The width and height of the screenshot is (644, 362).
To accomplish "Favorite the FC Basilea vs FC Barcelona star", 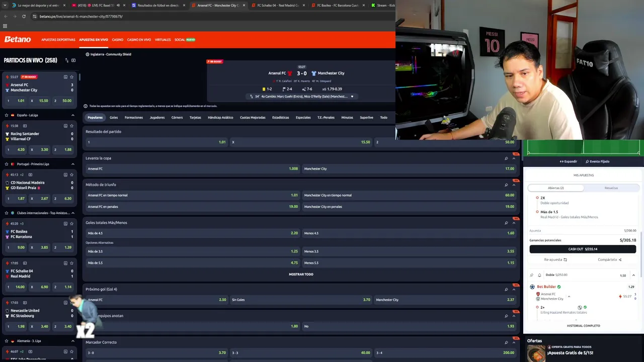I will [72, 223].
